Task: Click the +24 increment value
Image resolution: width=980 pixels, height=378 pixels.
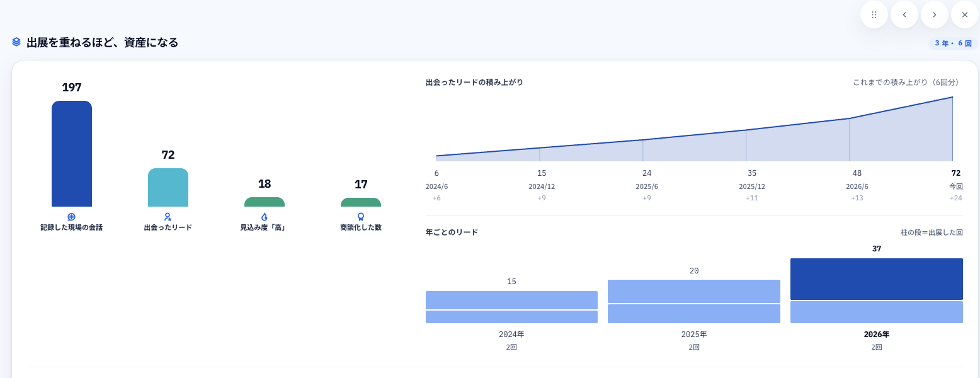Action: click(956, 198)
